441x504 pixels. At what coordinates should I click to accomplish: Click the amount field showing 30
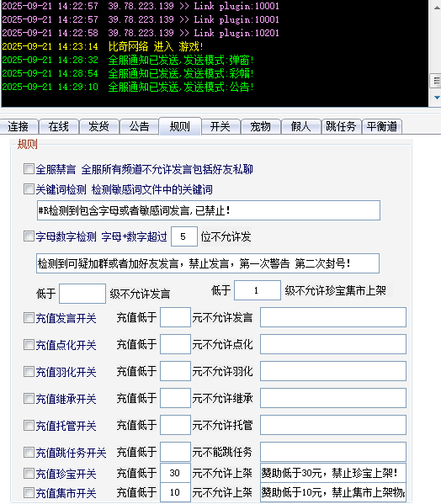tap(175, 473)
